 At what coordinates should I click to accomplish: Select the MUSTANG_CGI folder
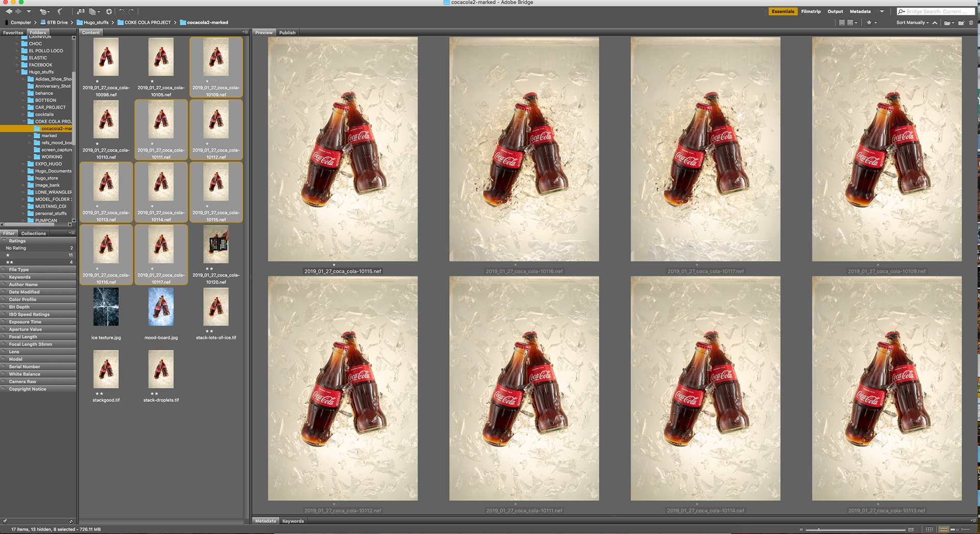pyautogui.click(x=51, y=206)
